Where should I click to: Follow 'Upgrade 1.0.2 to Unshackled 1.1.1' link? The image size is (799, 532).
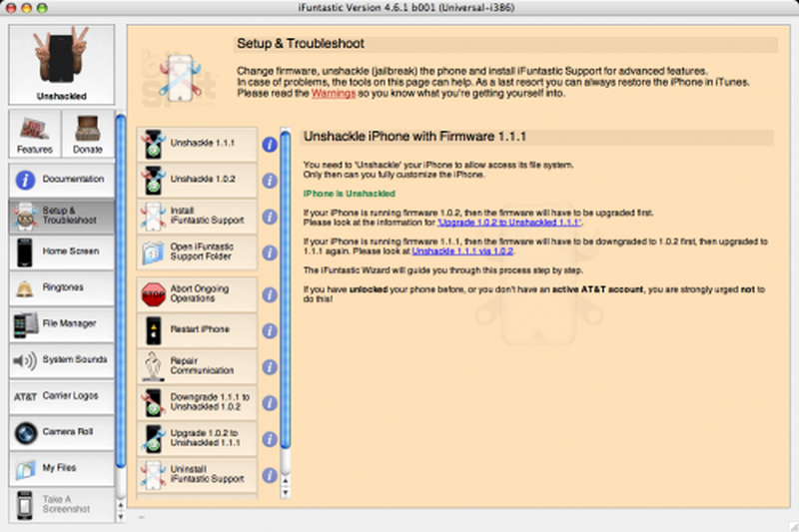pos(509,223)
